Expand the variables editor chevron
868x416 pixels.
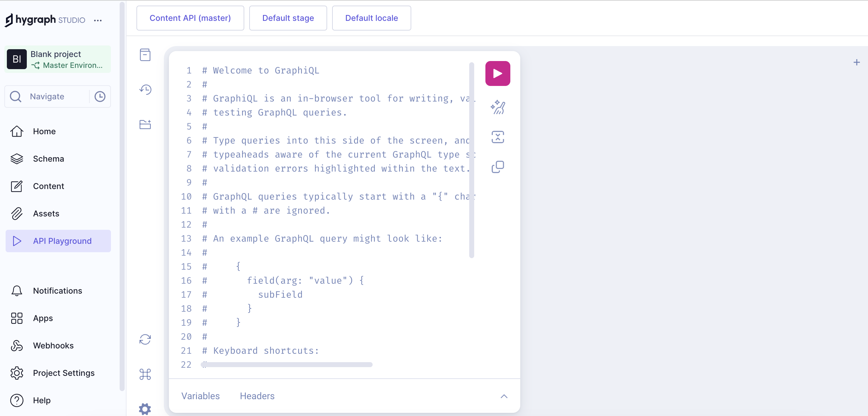click(x=504, y=396)
